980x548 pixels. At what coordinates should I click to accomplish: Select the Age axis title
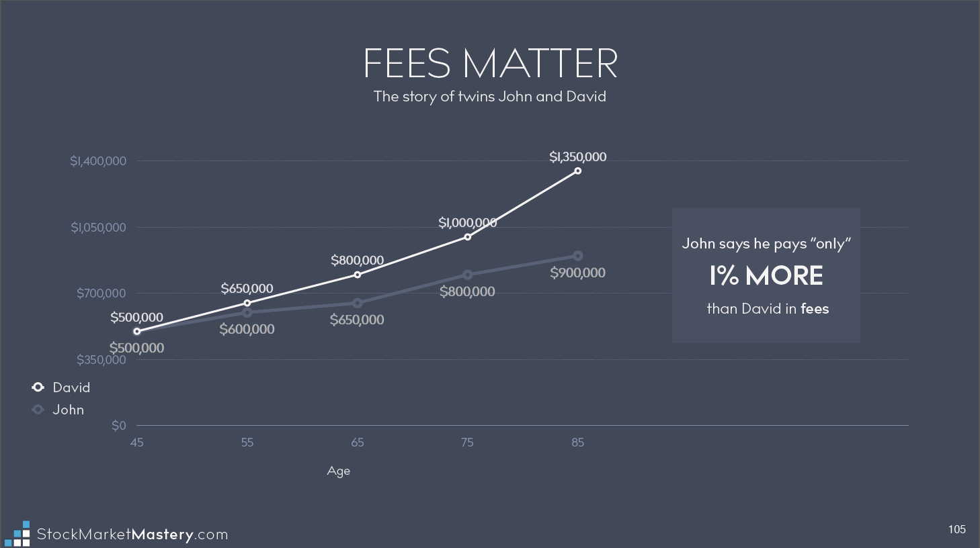[x=338, y=471]
